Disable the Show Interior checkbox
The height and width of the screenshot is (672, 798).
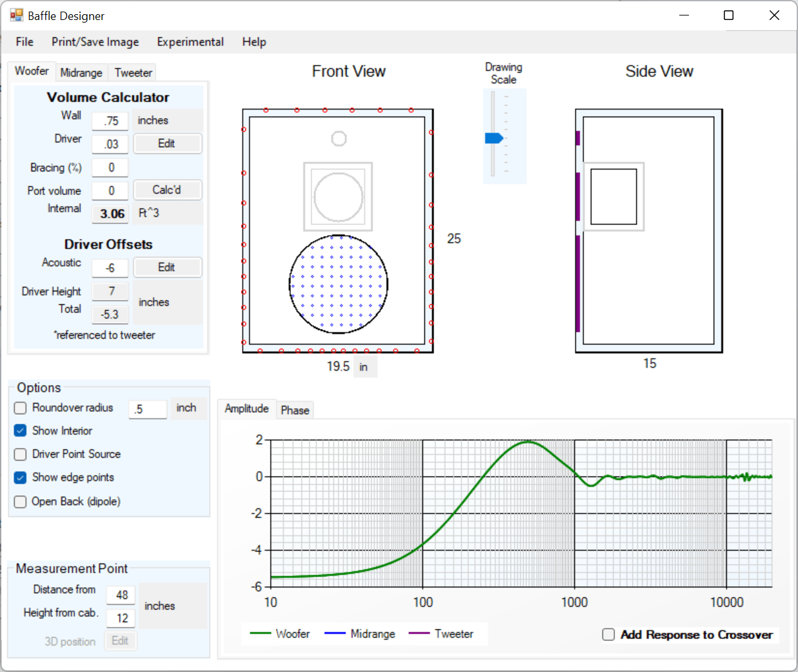pyautogui.click(x=21, y=431)
